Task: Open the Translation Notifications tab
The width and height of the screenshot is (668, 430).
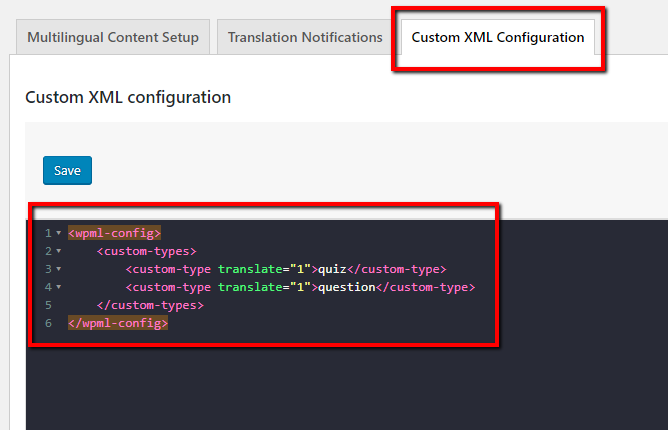Action: 305,38
